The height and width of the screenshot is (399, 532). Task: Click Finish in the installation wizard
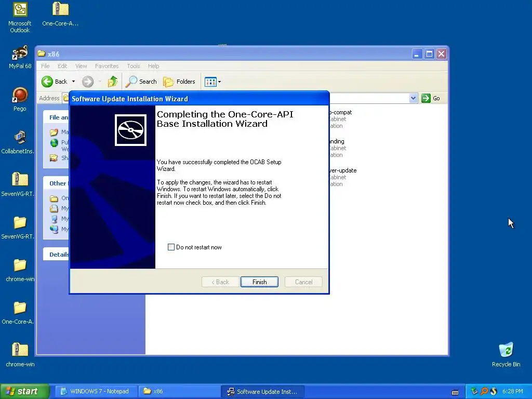[x=259, y=282]
